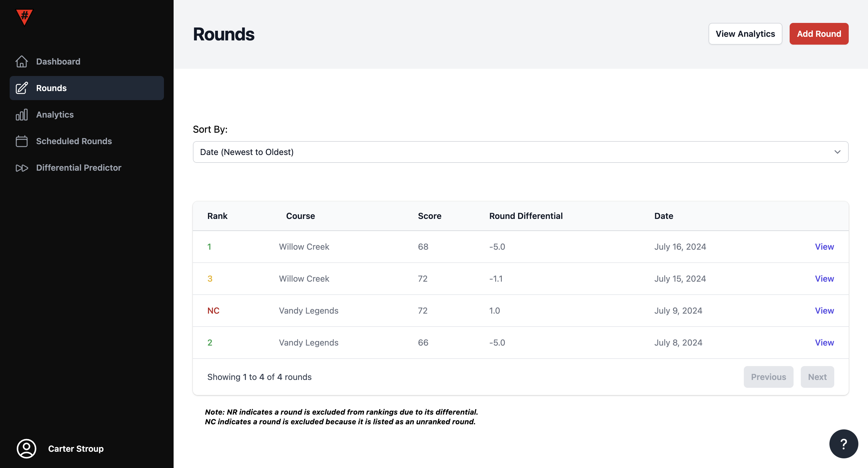View the July 9 Vandy Legends round
Viewport: 868px width, 468px height.
[x=824, y=311]
